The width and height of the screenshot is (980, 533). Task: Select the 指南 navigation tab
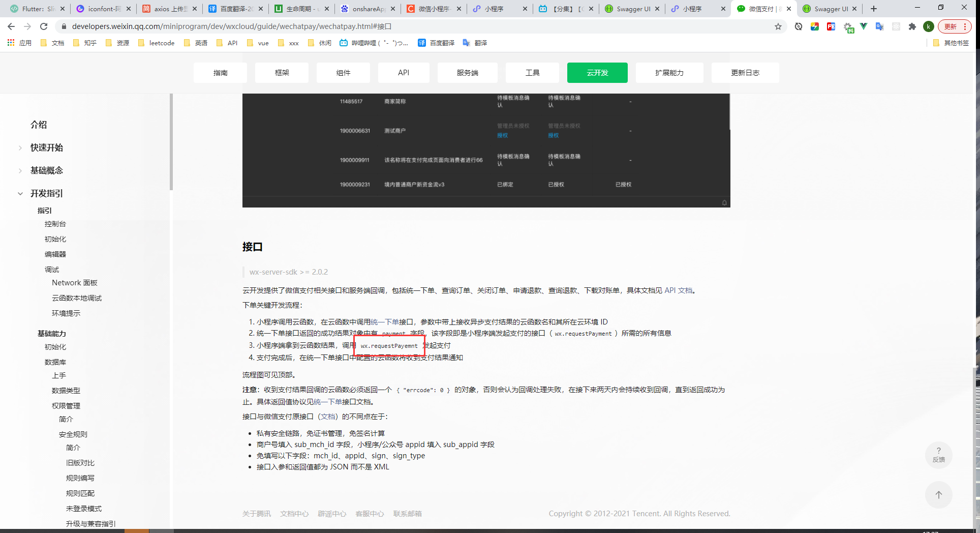220,73
